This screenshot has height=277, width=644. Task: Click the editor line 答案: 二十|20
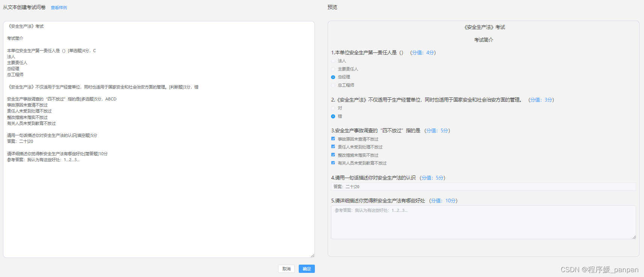click(20, 141)
